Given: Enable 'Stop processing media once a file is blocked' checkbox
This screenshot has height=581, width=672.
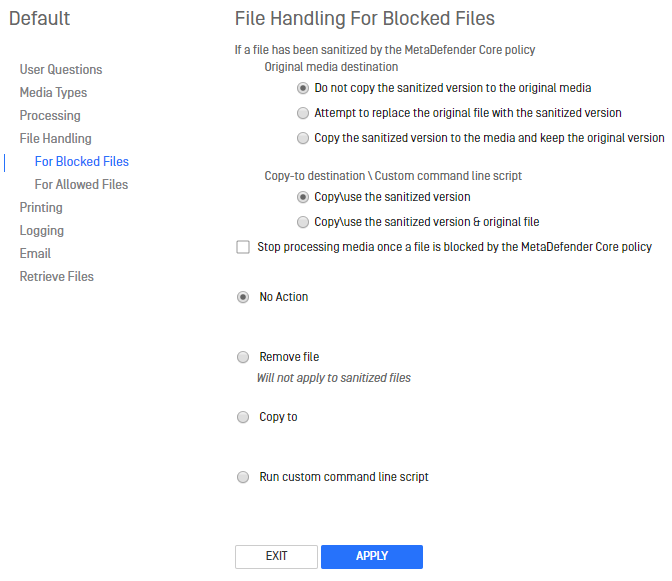Looking at the screenshot, I should pos(243,247).
